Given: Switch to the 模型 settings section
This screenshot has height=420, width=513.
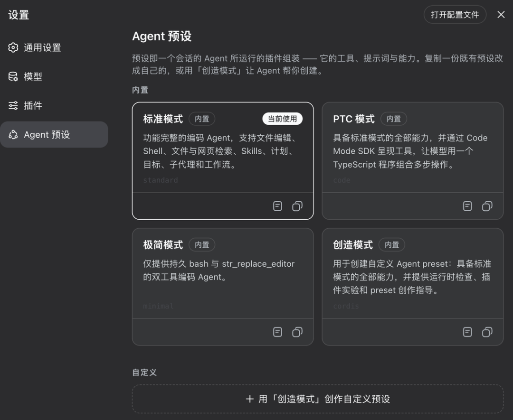Looking at the screenshot, I should pyautogui.click(x=54, y=76).
